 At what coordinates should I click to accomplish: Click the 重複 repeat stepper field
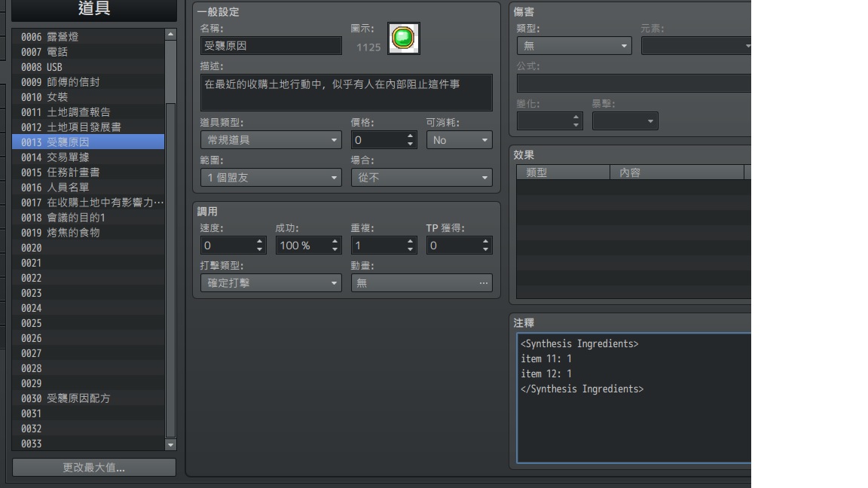coord(384,245)
